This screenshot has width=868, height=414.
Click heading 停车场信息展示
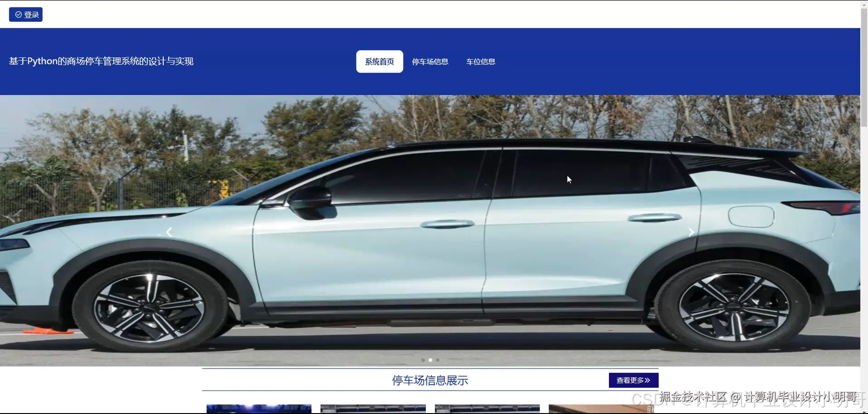point(430,380)
